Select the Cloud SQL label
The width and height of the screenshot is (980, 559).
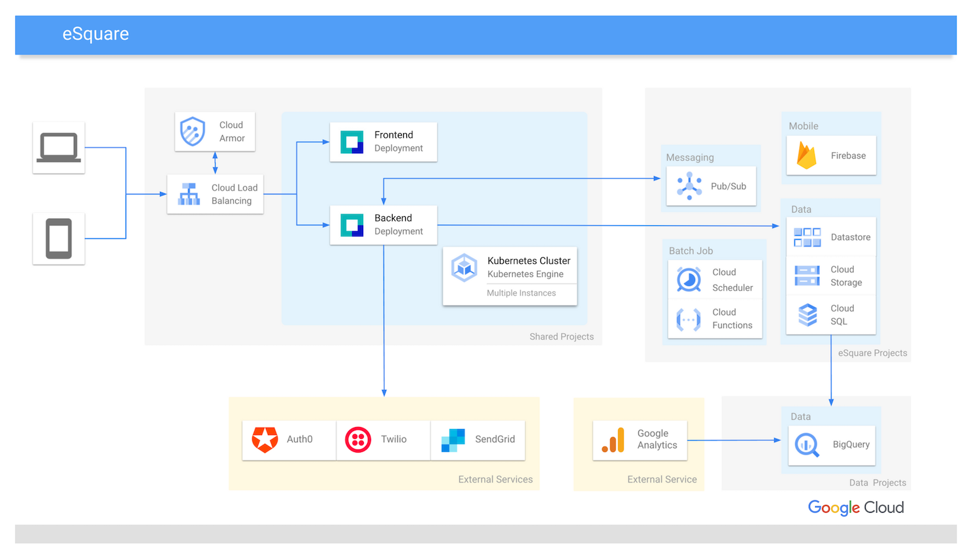click(x=842, y=315)
